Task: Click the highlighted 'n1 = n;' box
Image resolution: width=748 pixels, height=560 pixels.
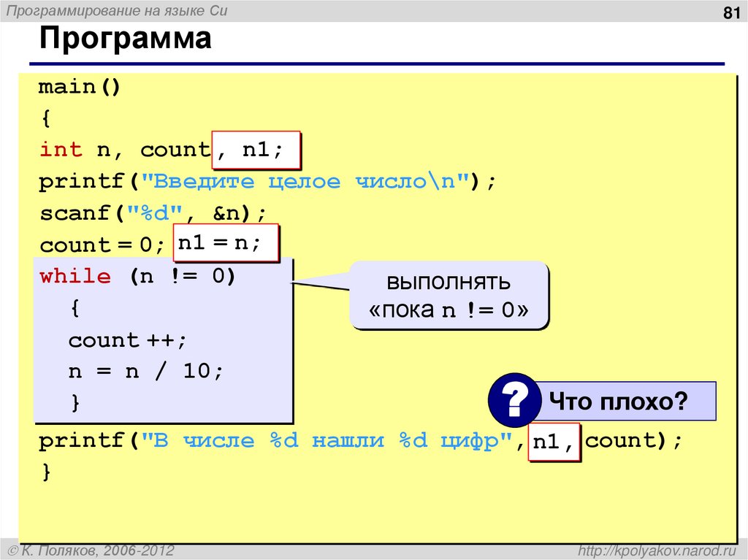Action: click(226, 243)
